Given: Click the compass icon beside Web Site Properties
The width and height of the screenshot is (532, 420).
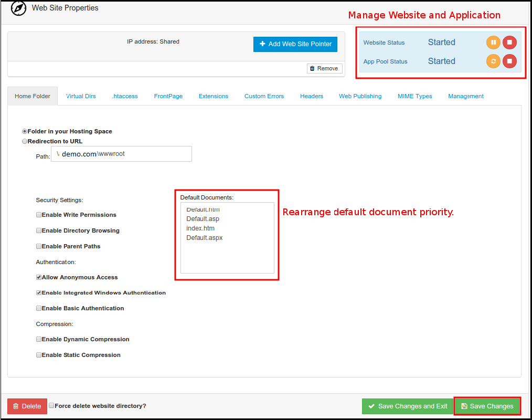Looking at the screenshot, I should click(x=18, y=9).
